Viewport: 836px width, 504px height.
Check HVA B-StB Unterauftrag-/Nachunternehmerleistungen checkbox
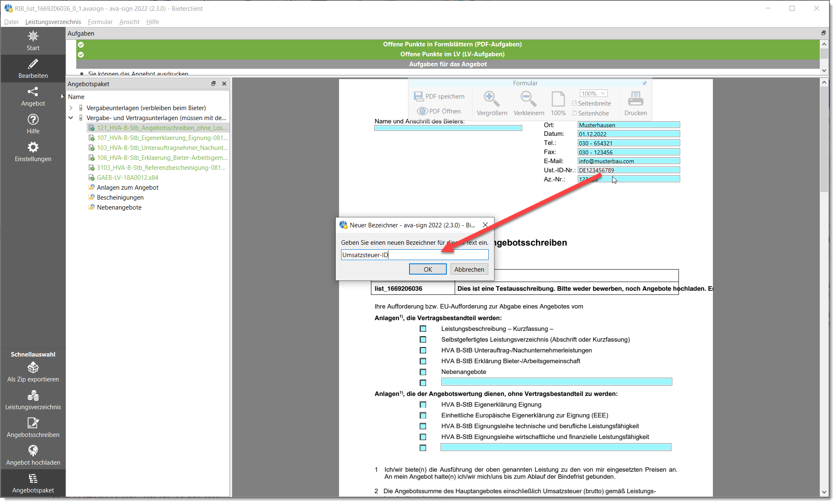click(423, 350)
